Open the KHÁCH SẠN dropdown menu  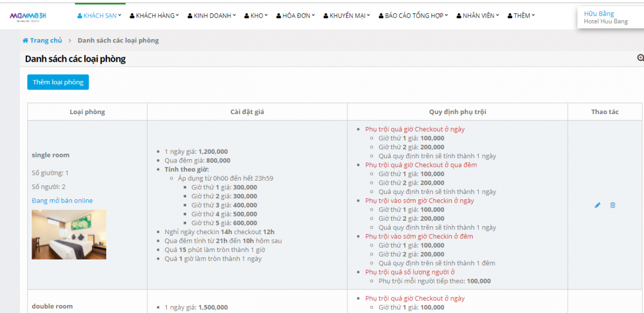coord(99,16)
